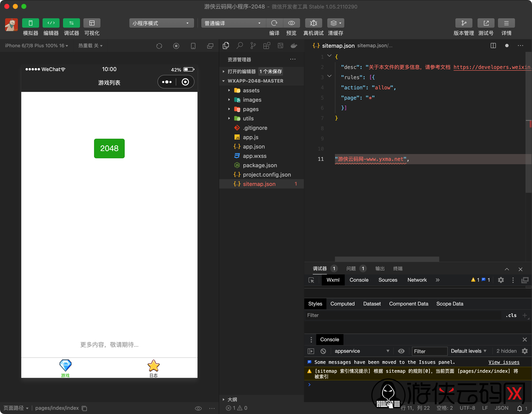Select the Computed styles tab
Screen dimensions: 532x414
[342, 304]
